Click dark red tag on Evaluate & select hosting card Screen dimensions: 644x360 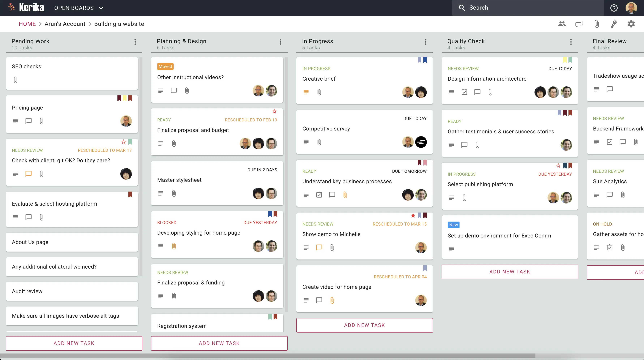point(130,194)
